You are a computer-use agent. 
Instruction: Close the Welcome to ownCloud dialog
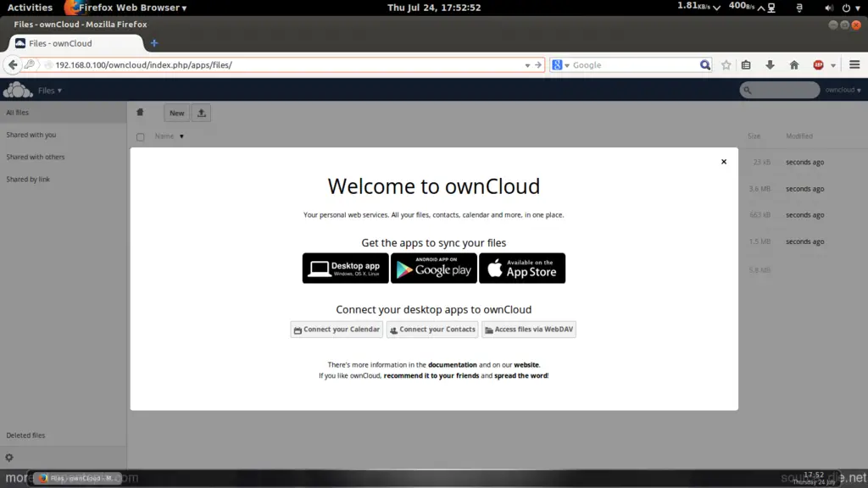point(723,161)
